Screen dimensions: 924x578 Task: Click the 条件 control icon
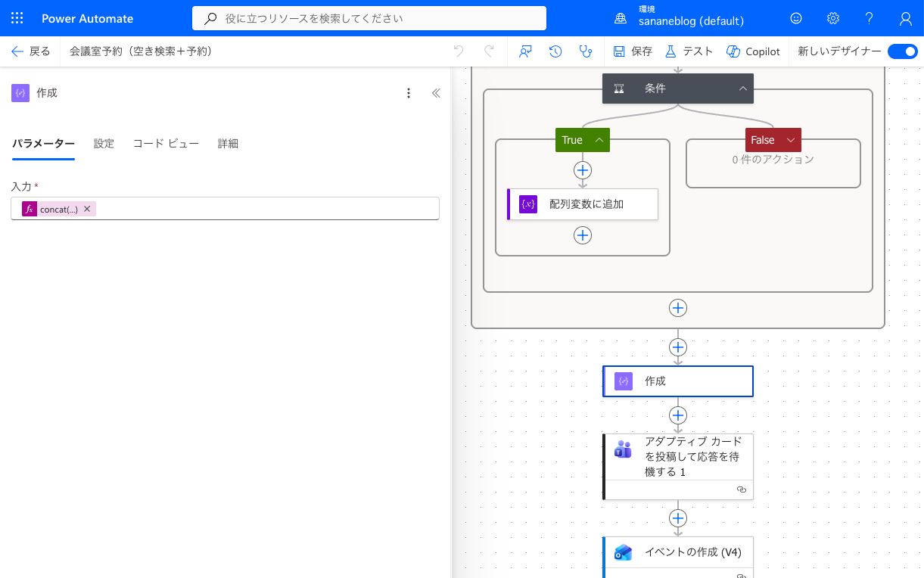pyautogui.click(x=619, y=89)
